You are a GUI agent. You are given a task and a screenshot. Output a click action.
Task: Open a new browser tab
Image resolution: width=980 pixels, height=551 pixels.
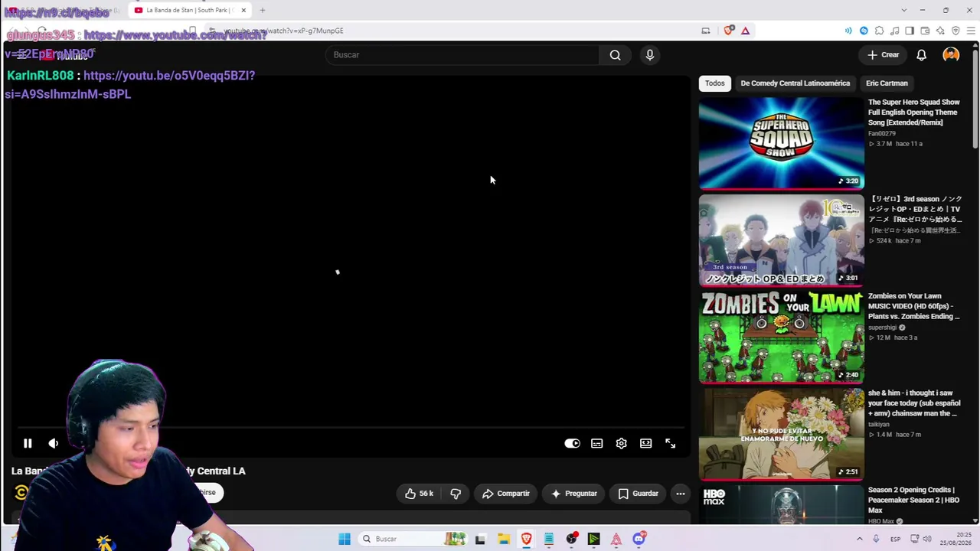click(x=262, y=10)
